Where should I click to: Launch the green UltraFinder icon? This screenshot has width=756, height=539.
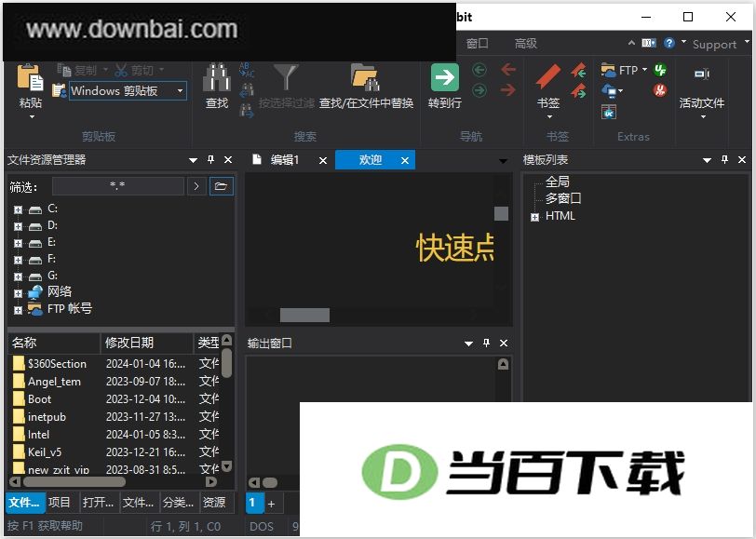(x=660, y=71)
